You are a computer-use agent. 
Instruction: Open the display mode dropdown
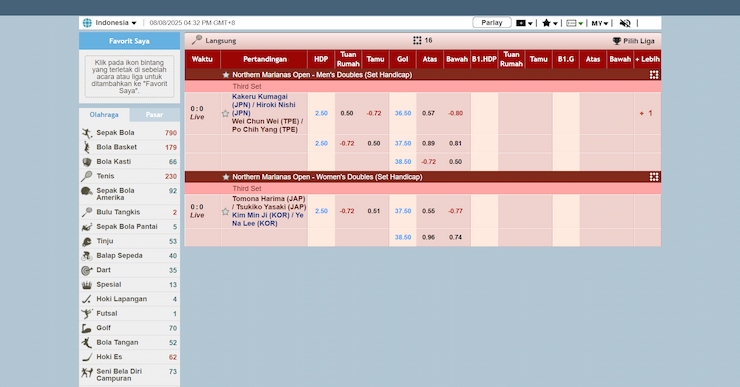click(524, 23)
